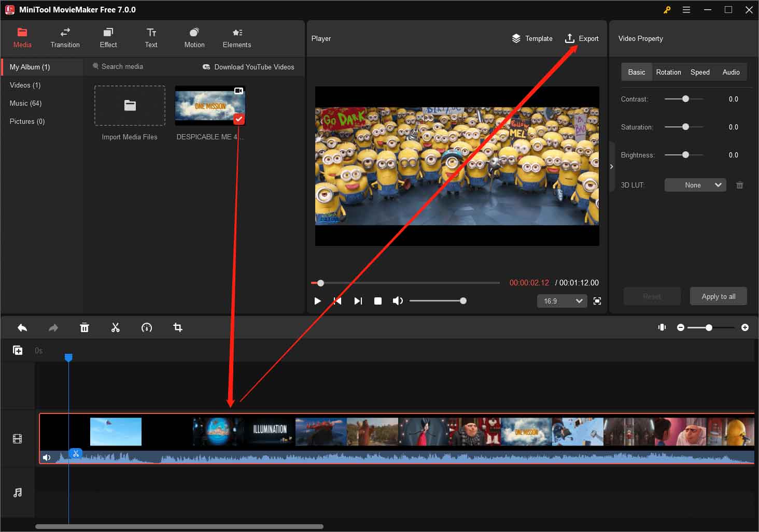Open the Motion panel
This screenshot has height=532, width=759.
pos(194,37)
